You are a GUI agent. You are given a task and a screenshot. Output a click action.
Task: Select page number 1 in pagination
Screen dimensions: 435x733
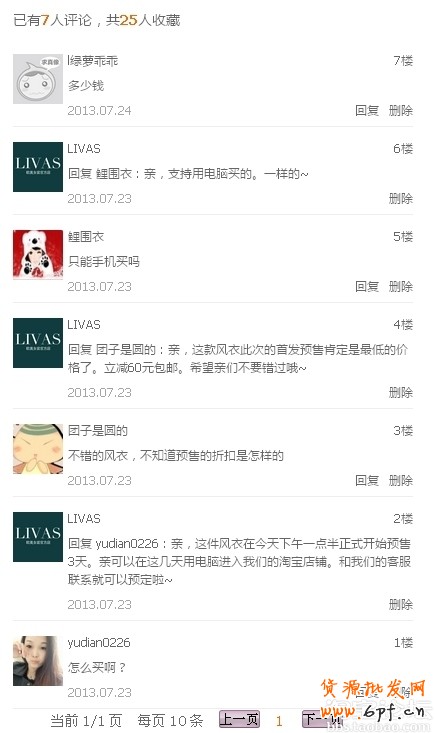(279, 720)
